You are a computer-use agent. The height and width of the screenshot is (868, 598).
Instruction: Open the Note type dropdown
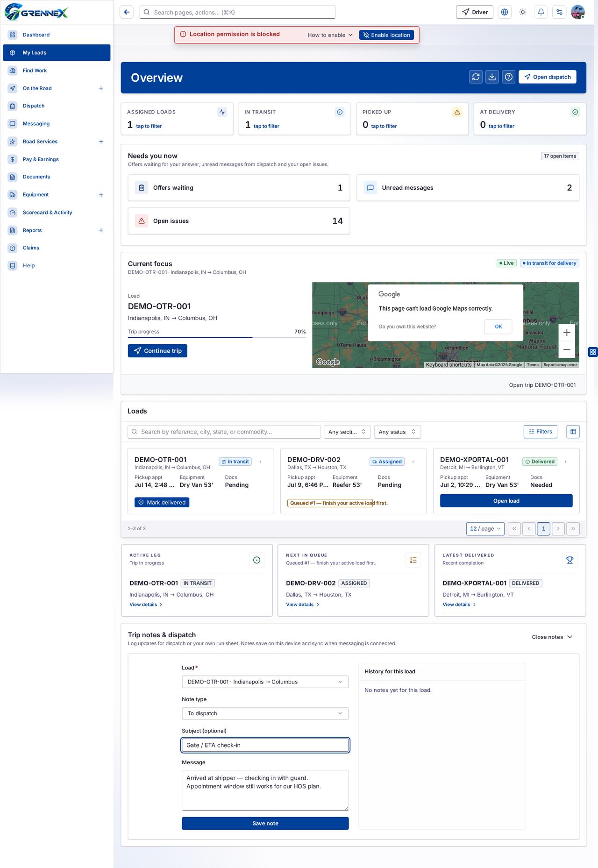265,713
